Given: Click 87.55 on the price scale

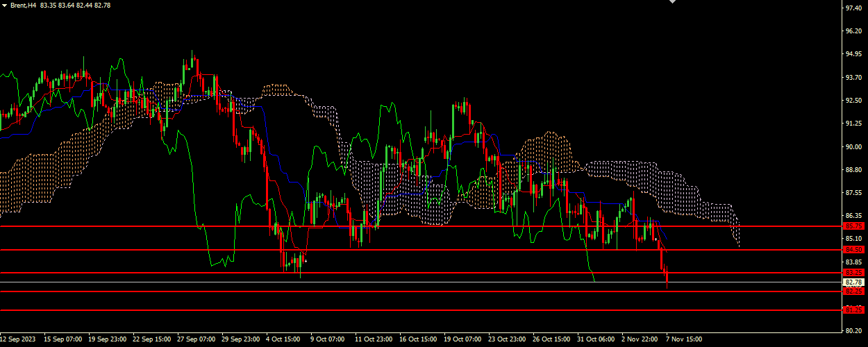Looking at the screenshot, I should click(x=853, y=193).
